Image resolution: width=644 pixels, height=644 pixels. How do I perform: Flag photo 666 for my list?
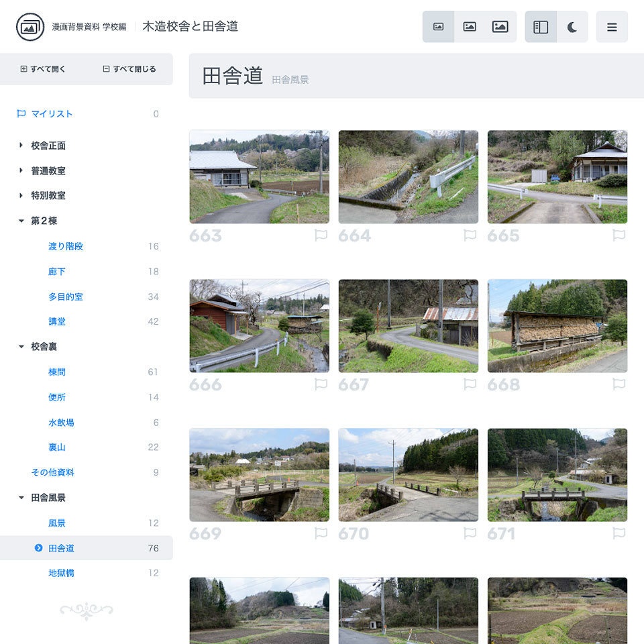point(321,384)
